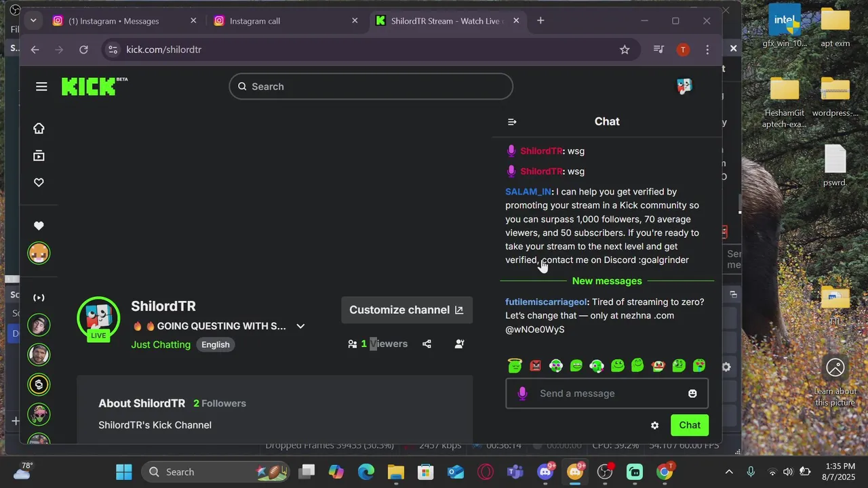Open chat settings gear
The image size is (868, 488).
tap(654, 426)
